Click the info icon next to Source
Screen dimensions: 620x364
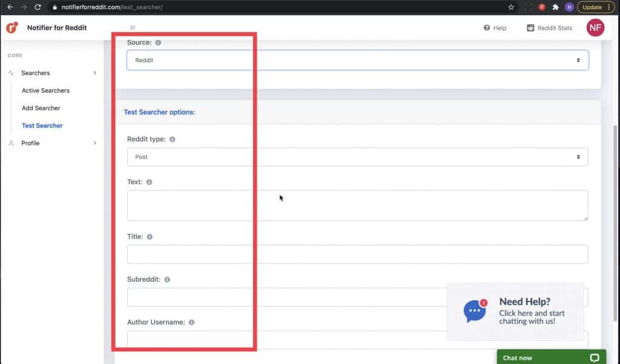pos(158,43)
